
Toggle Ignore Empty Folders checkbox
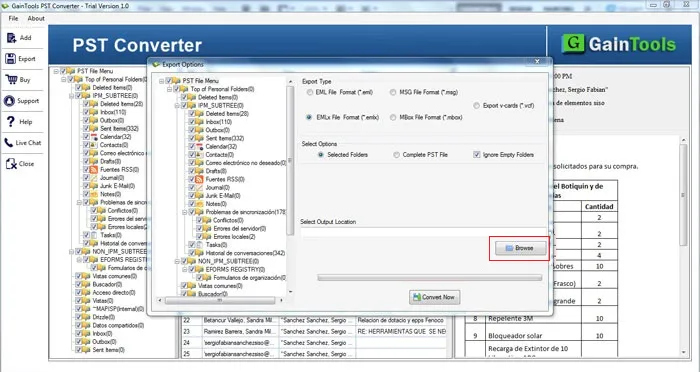click(x=477, y=155)
